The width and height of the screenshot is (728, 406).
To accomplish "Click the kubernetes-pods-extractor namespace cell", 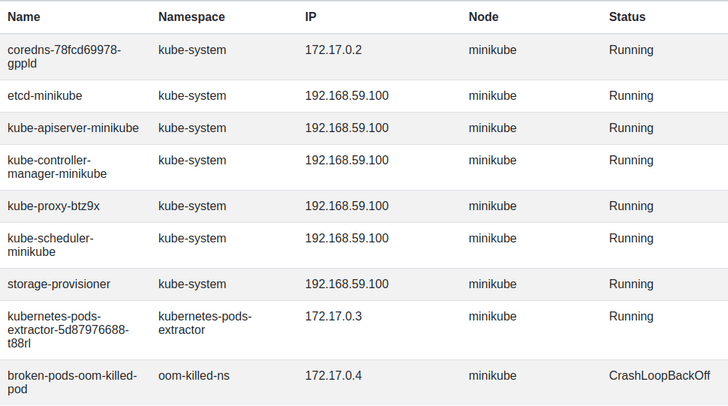I will [x=205, y=323].
